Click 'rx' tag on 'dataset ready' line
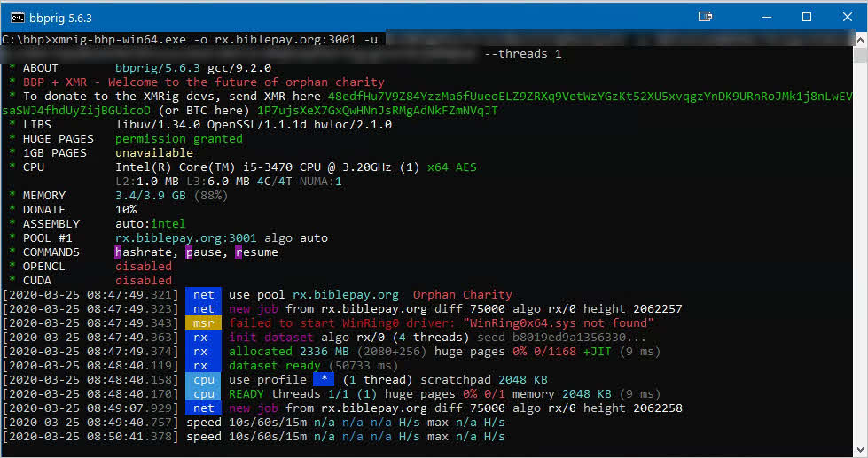This screenshot has height=458, width=868. click(203, 366)
